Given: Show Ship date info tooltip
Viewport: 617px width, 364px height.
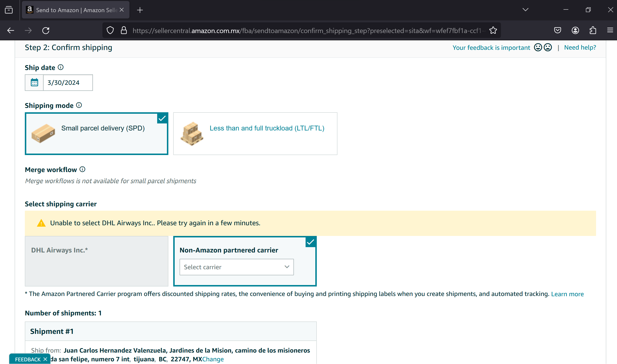Looking at the screenshot, I should point(61,68).
